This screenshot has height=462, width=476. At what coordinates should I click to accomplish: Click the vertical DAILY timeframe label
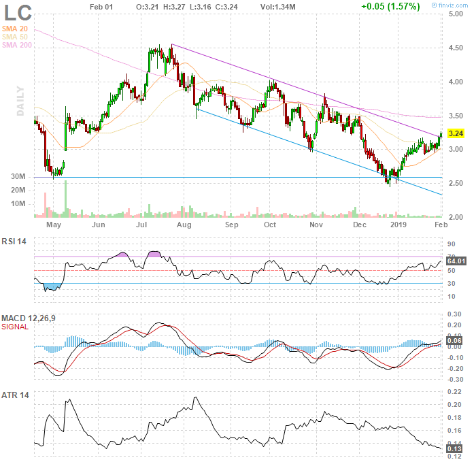click(x=20, y=101)
